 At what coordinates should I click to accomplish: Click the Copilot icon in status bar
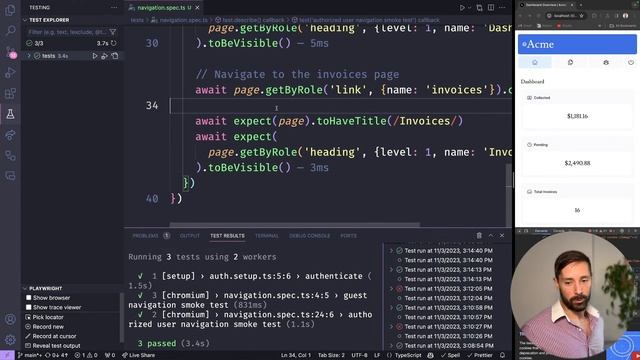tap(430, 356)
